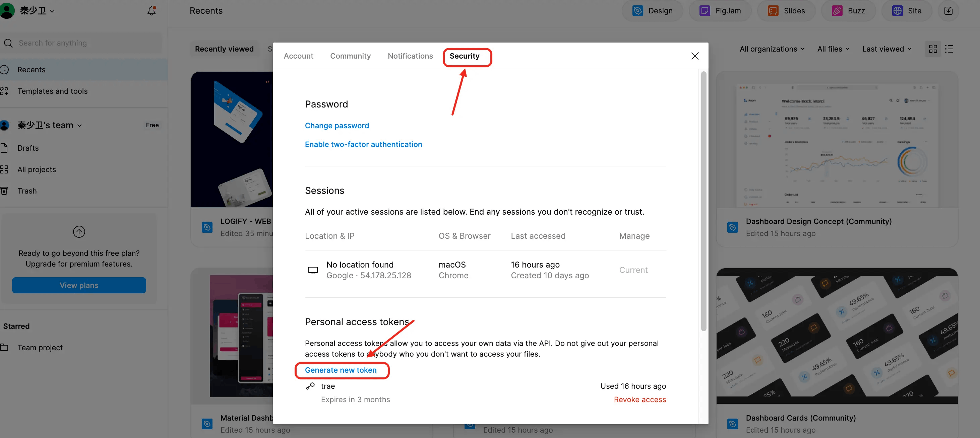This screenshot has width=980, height=438.
Task: Open the Notifications settings tab
Action: [x=410, y=56]
